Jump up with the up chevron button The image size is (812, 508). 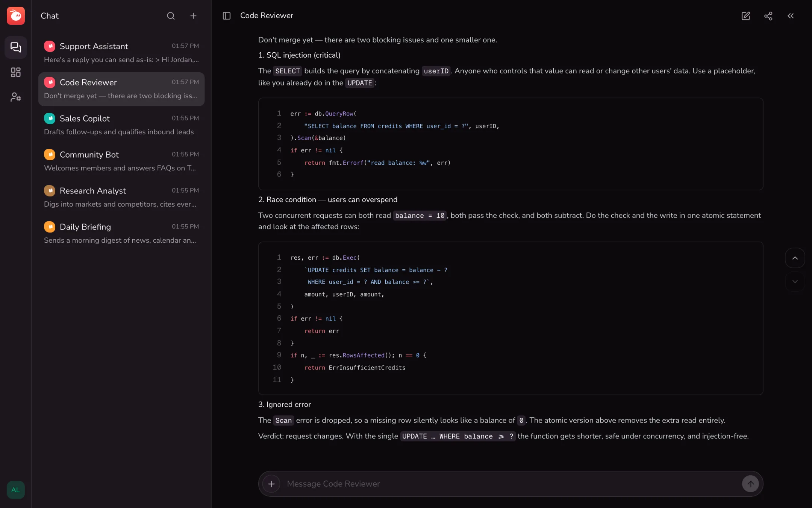click(795, 258)
